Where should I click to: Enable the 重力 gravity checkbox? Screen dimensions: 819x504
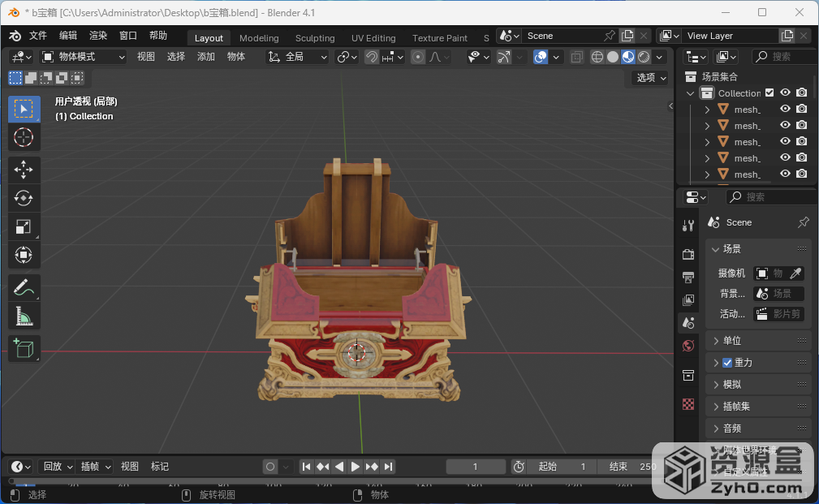click(727, 363)
